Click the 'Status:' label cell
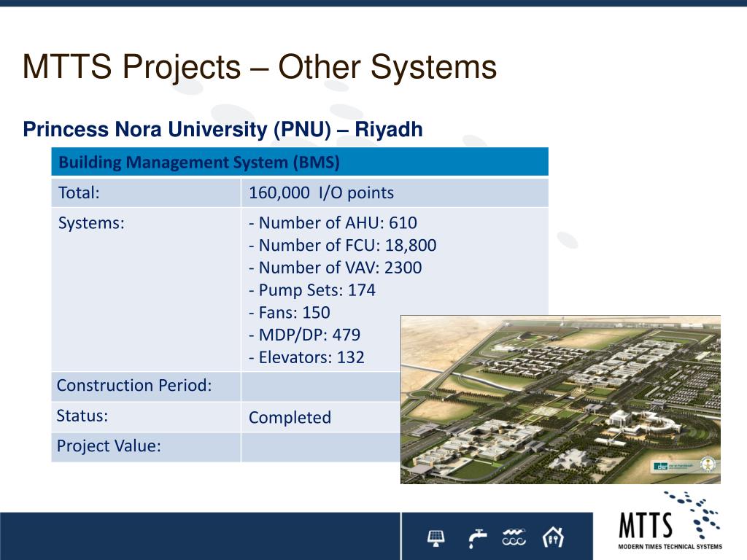This screenshot has height=560, width=747. pos(146,416)
